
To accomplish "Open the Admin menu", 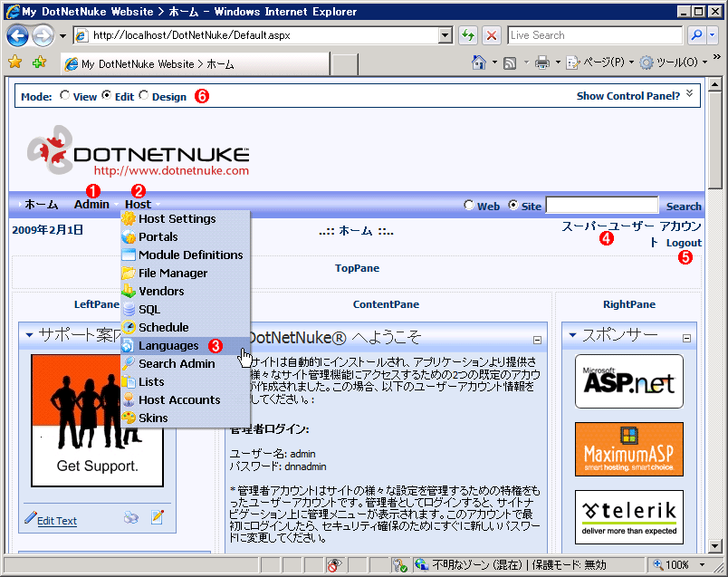I will click(91, 205).
